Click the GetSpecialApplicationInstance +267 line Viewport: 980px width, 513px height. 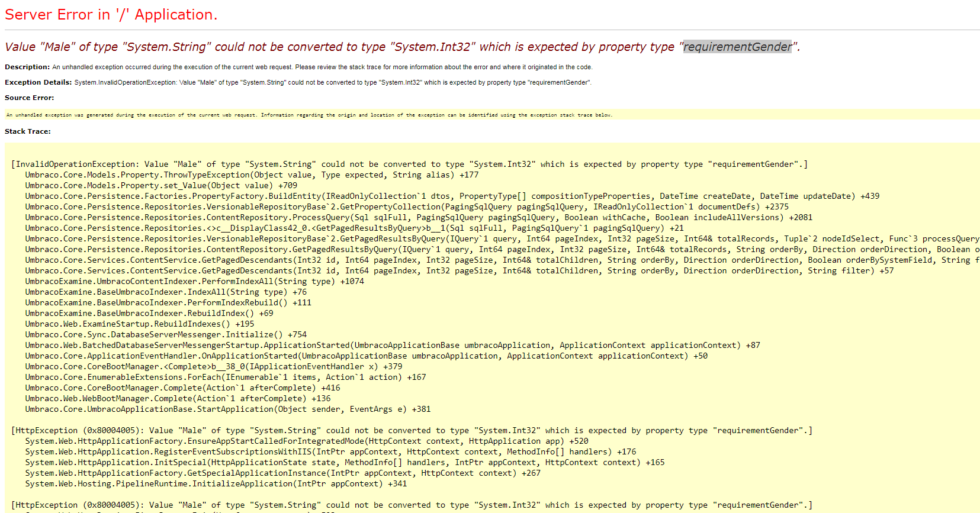coord(283,473)
